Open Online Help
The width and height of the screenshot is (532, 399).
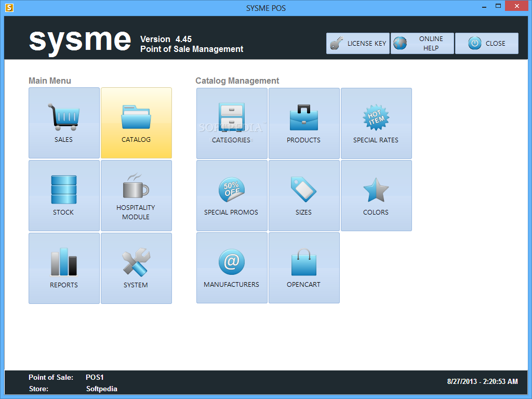click(422, 44)
